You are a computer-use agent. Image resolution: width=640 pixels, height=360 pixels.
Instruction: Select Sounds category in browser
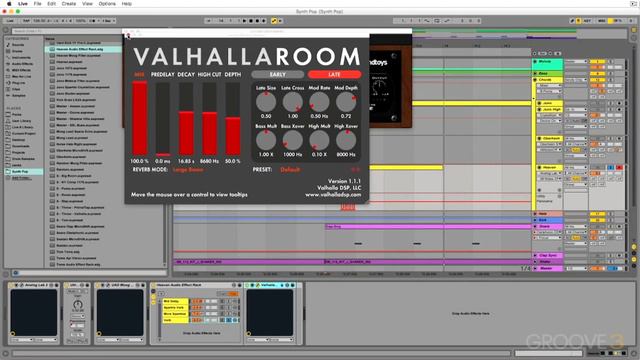[x=18, y=44]
